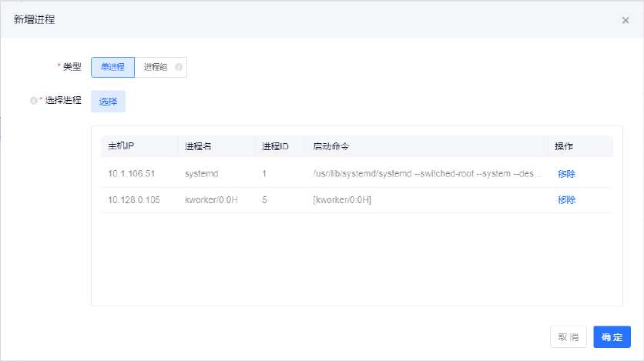
Task: Click the 主机IP column header
Action: pyautogui.click(x=122, y=146)
